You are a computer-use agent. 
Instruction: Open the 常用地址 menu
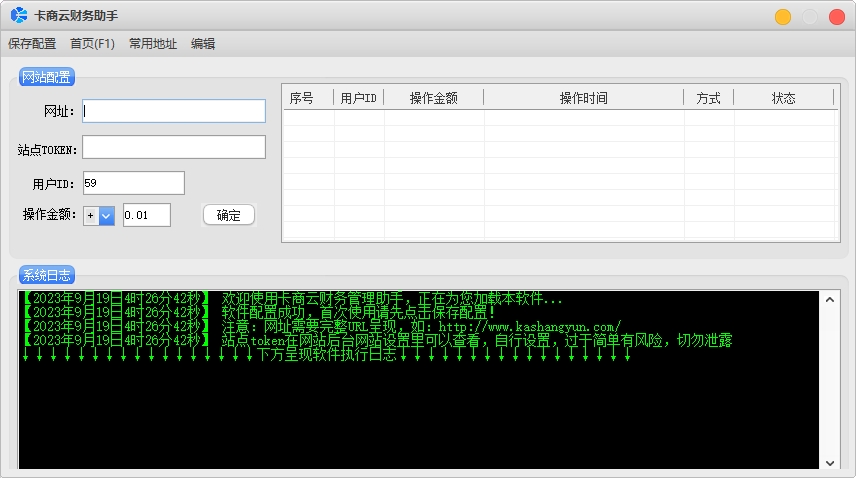click(x=153, y=43)
